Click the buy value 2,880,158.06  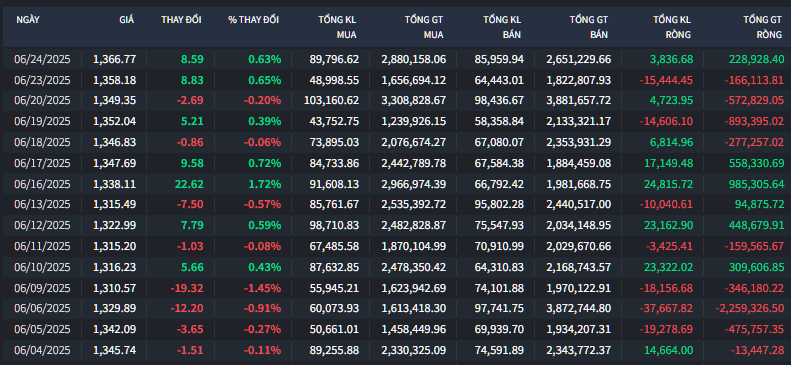pos(414,59)
